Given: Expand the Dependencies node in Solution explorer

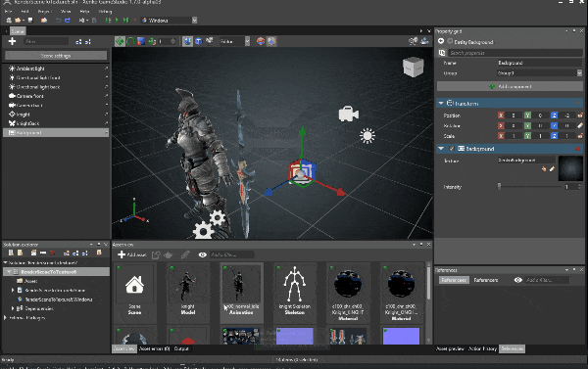Looking at the screenshot, I should pyautogui.click(x=13, y=308).
